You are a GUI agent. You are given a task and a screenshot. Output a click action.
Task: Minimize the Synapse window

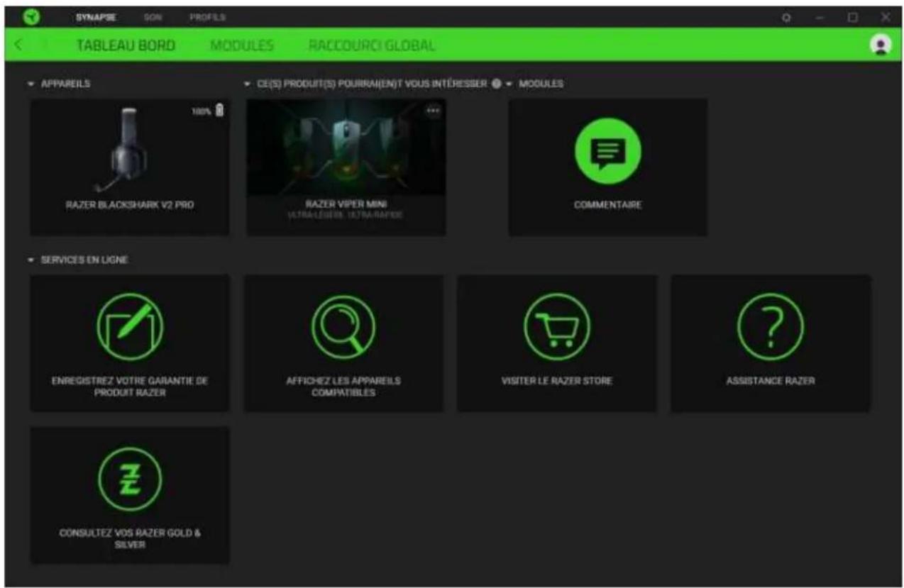[x=820, y=17]
